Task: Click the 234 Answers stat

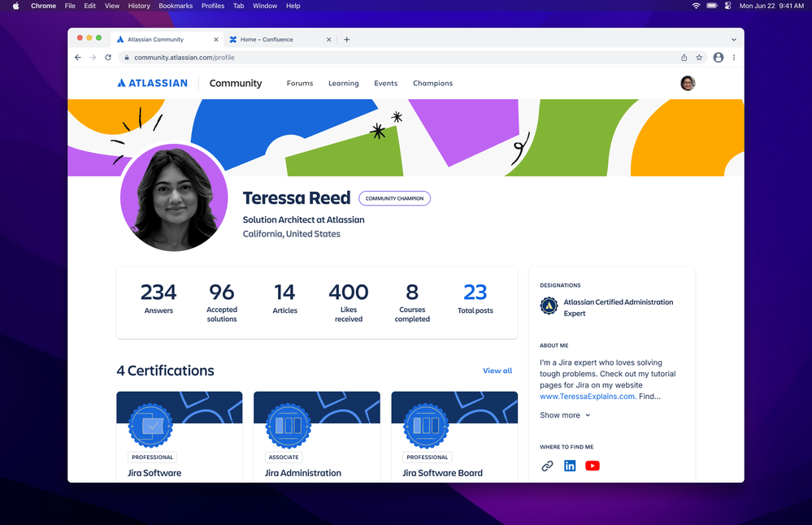Action: [x=158, y=299]
